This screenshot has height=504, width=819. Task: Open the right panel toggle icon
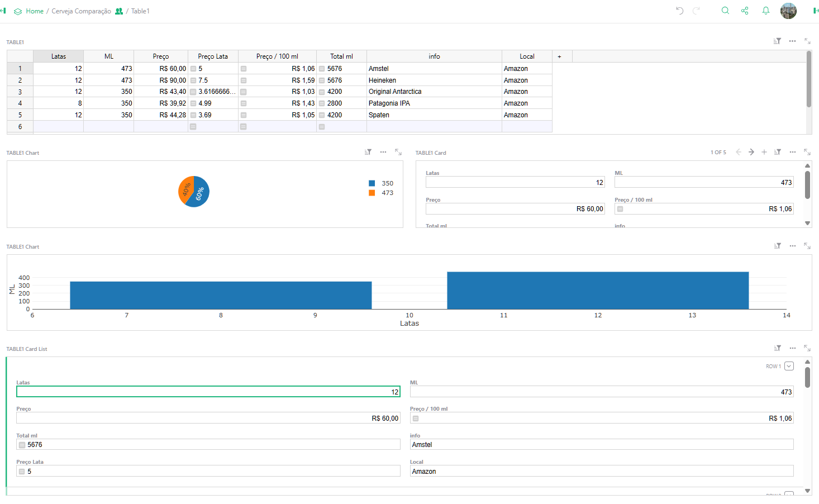point(816,11)
